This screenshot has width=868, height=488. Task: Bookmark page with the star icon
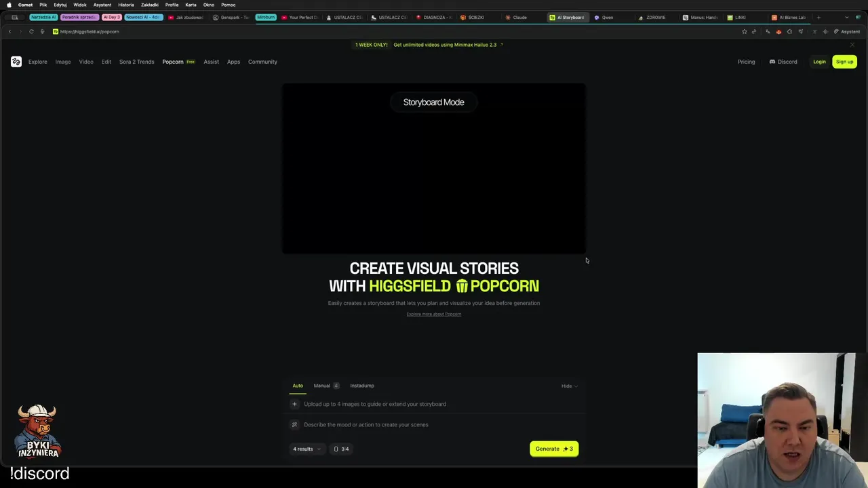pos(744,31)
